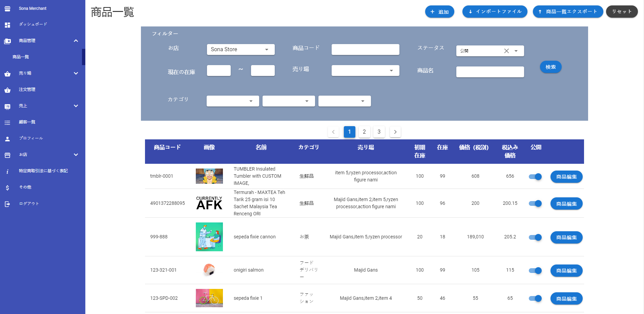Click the store icon beside Sona Merchant
The image size is (644, 314).
click(7, 8)
